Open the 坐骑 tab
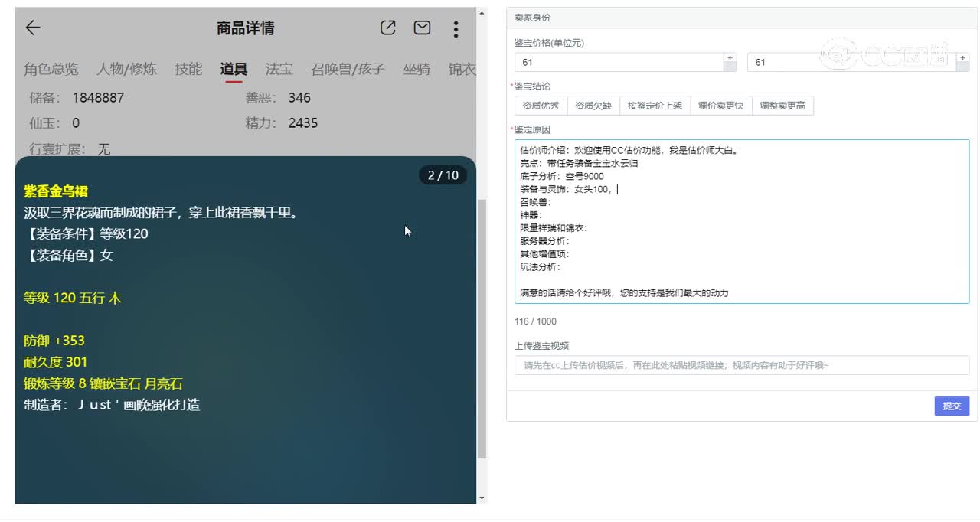Image resolution: width=980 pixels, height=522 pixels. [x=417, y=69]
